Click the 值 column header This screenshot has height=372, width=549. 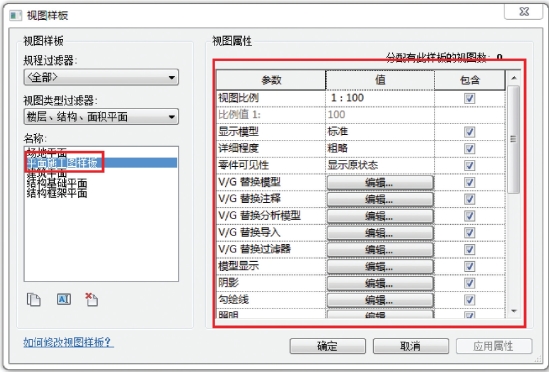(380, 80)
